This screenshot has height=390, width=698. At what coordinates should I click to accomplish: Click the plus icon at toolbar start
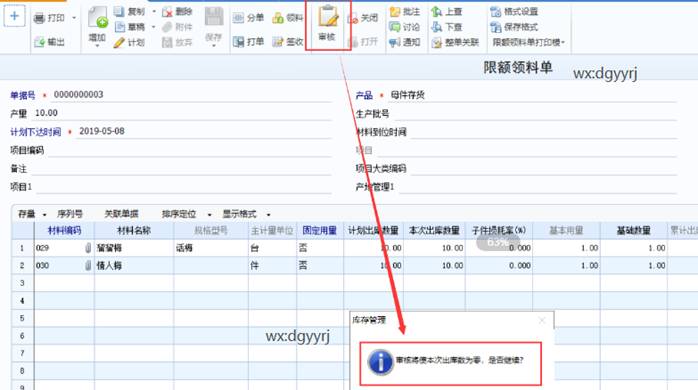tap(14, 16)
